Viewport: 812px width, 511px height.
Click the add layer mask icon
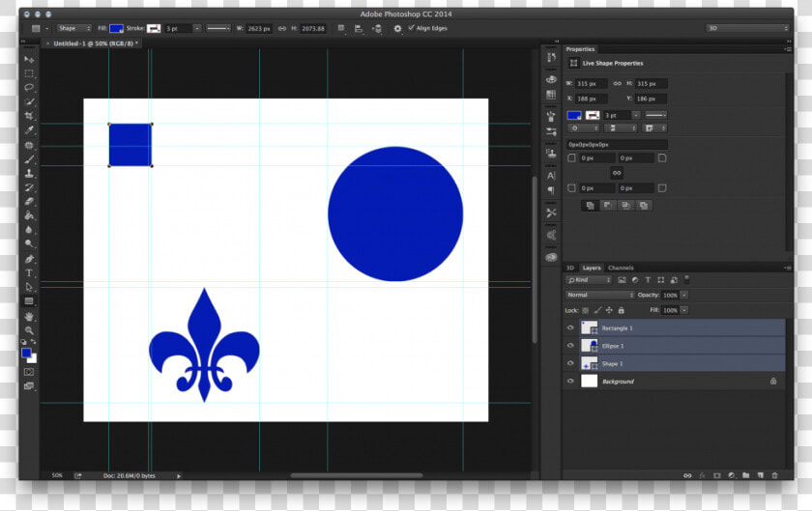[716, 475]
